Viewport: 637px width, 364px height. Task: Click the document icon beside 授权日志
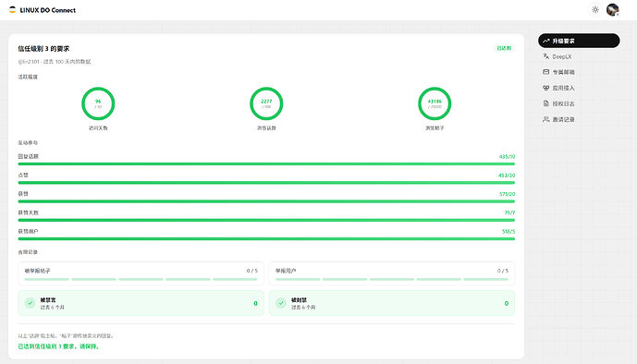[x=546, y=103]
